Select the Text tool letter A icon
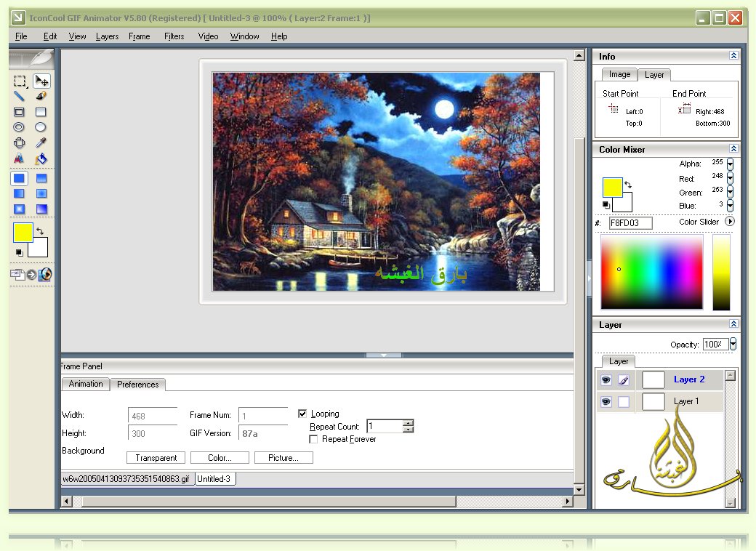Image resolution: width=756 pixels, height=551 pixels. (x=19, y=158)
